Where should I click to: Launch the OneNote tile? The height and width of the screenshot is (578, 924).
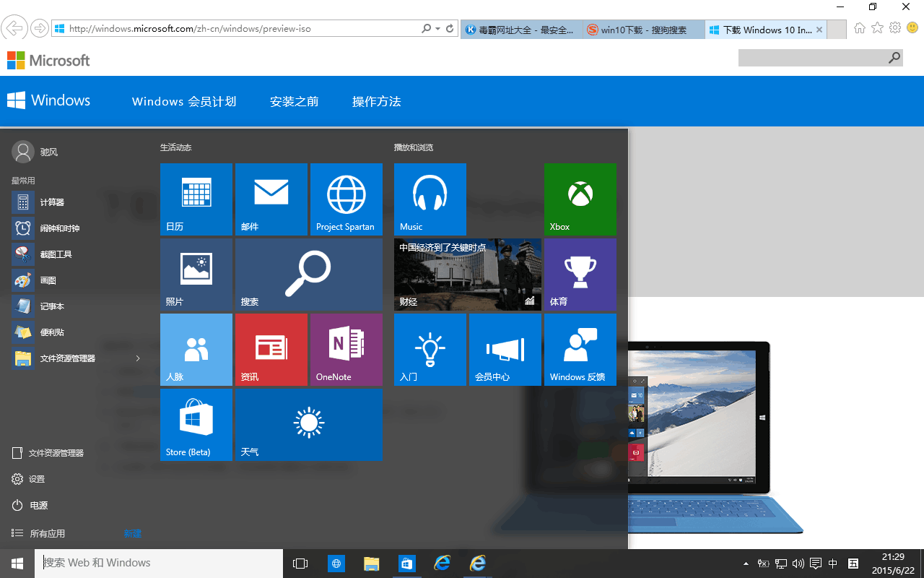[x=346, y=350]
